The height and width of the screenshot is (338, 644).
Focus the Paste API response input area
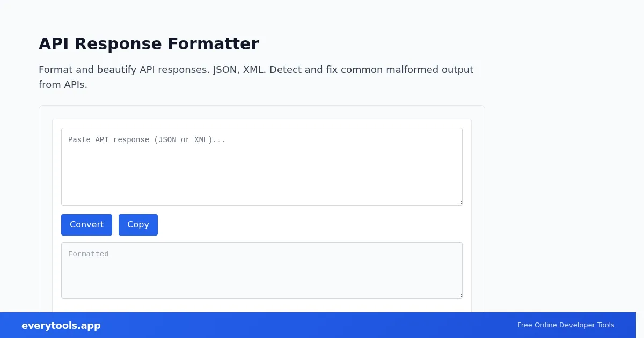click(262, 167)
